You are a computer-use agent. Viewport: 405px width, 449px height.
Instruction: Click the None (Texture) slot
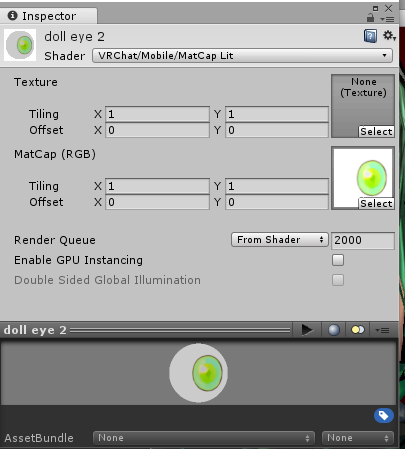363,106
